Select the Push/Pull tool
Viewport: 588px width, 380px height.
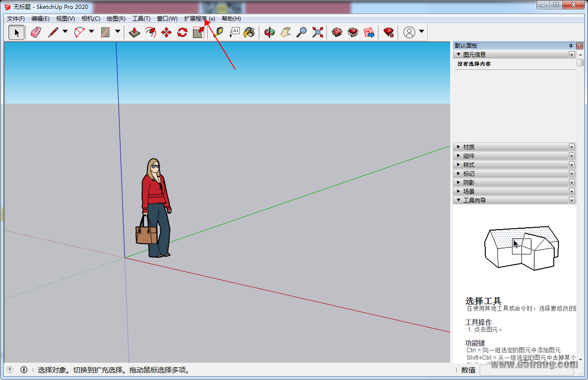point(134,32)
